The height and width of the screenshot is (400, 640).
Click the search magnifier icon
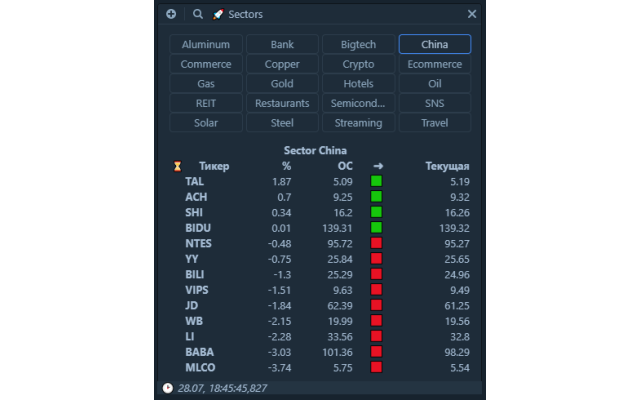[198, 14]
